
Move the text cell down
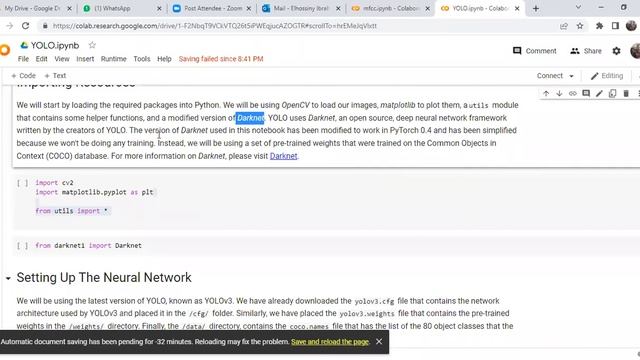point(559,93)
